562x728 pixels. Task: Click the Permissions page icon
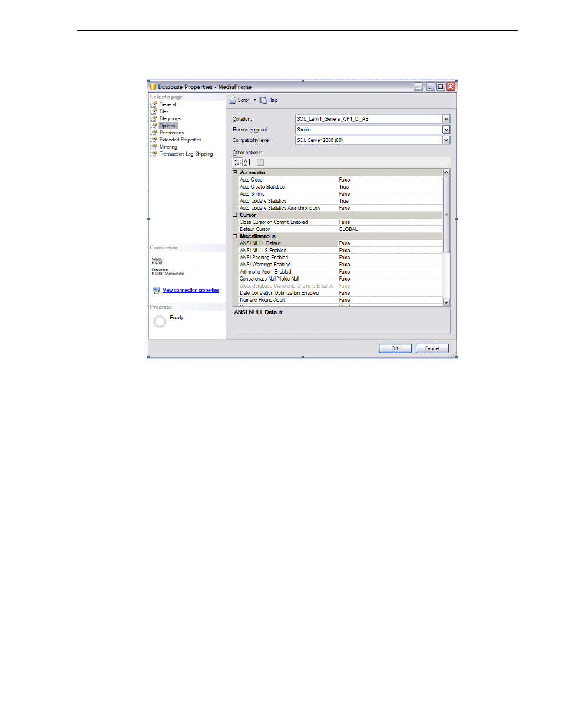click(154, 133)
